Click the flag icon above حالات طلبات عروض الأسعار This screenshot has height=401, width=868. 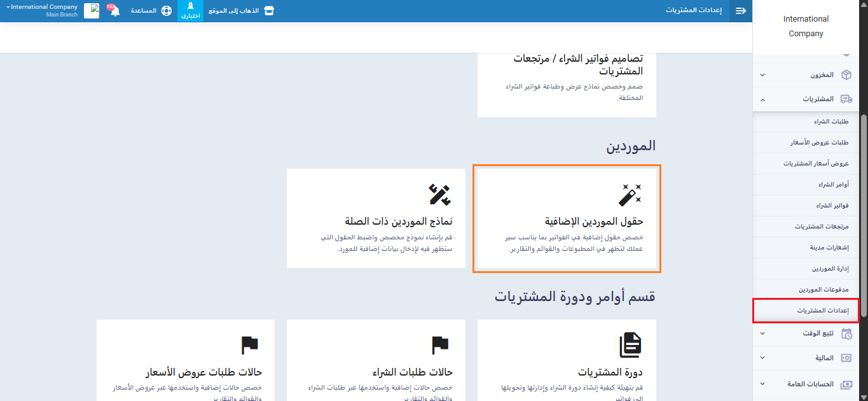(250, 345)
